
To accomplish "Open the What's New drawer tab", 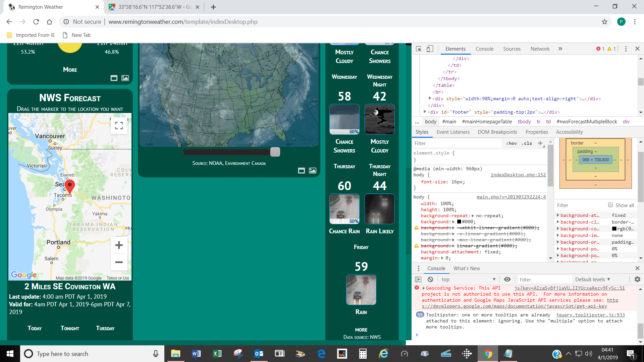I will click(x=467, y=268).
